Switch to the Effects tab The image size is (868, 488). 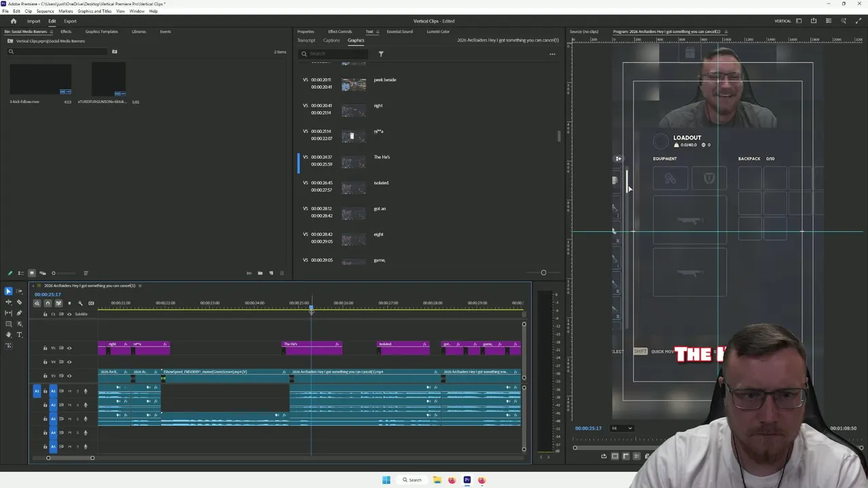click(66, 32)
